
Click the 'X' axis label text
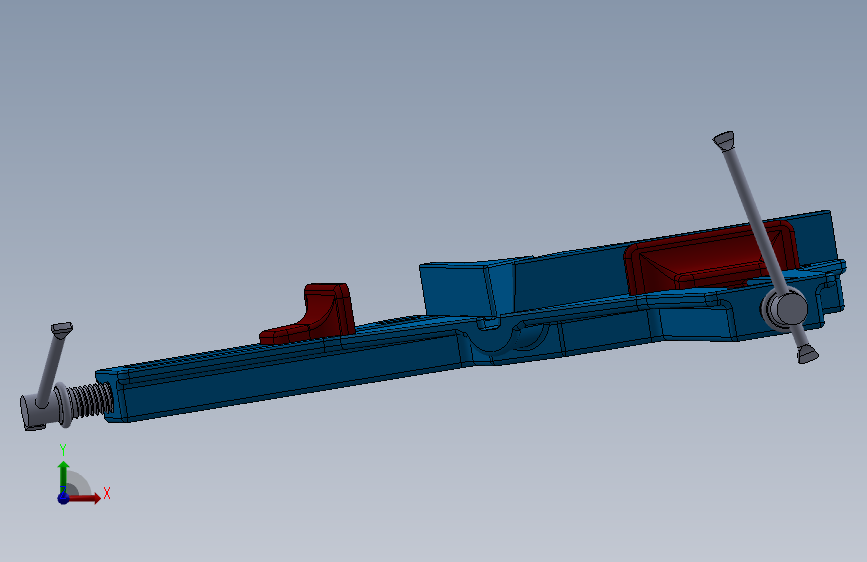[x=107, y=493]
